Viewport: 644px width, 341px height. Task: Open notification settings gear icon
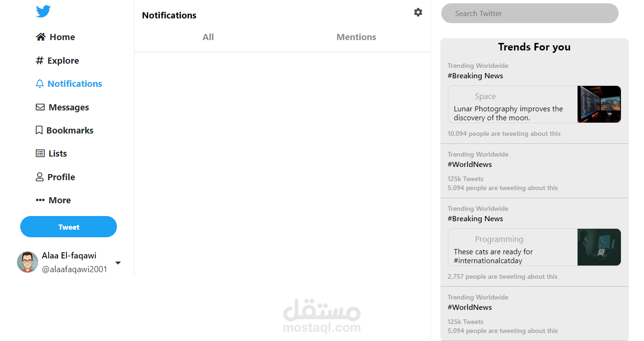[x=418, y=12]
